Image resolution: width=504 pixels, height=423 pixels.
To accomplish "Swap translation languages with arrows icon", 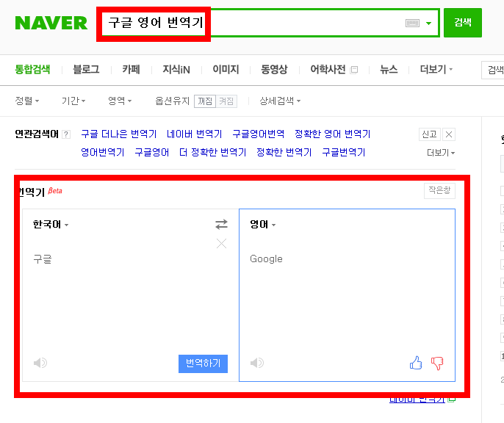I will click(x=221, y=224).
